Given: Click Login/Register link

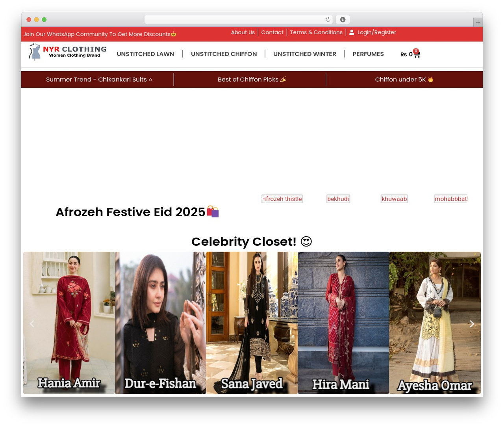Looking at the screenshot, I should (377, 32).
